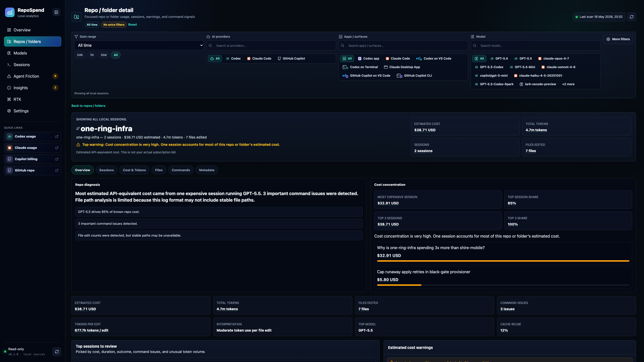Focus the Search apps / surfaces field

(x=403, y=46)
